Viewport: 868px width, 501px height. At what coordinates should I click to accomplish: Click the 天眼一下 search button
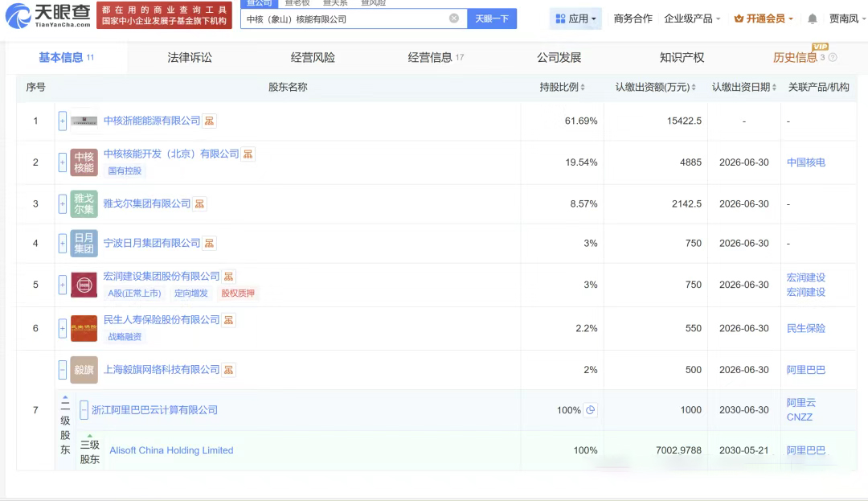point(492,18)
